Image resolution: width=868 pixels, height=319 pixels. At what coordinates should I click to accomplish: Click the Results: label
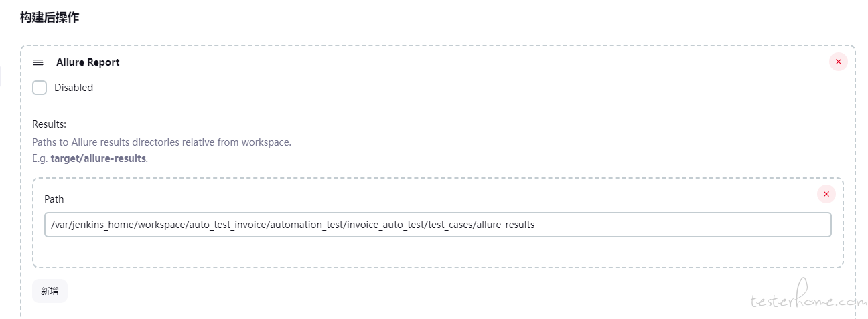[x=49, y=124]
